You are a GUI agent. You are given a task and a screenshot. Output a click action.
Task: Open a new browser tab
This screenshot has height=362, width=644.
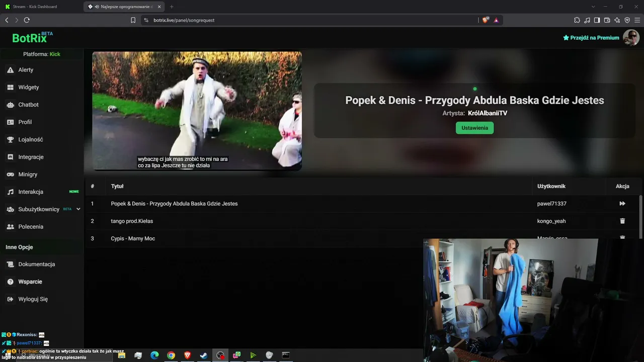[172, 7]
